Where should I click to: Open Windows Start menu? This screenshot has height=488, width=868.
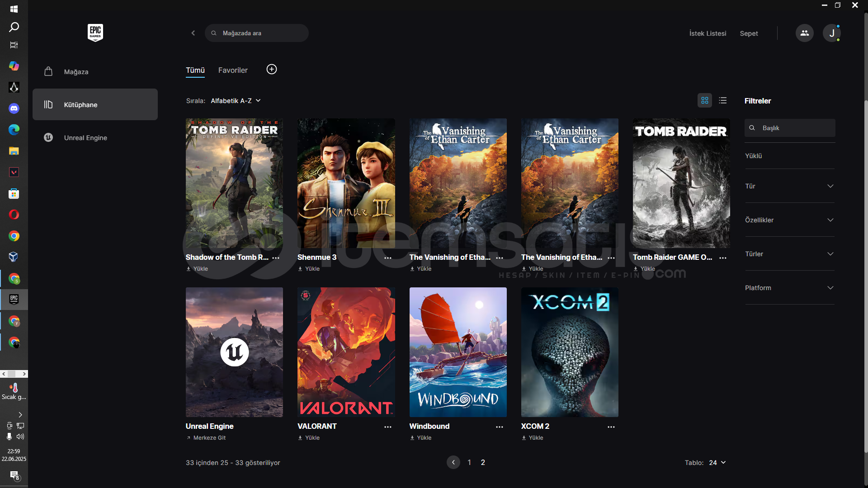point(14,9)
